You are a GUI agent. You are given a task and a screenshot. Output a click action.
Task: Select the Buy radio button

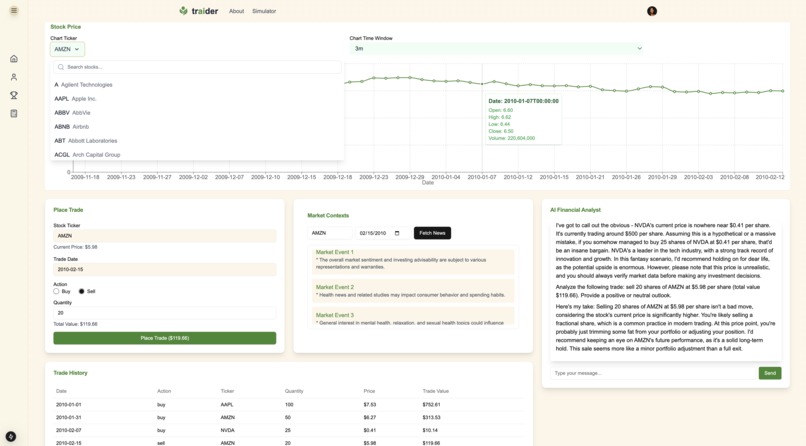[56, 291]
